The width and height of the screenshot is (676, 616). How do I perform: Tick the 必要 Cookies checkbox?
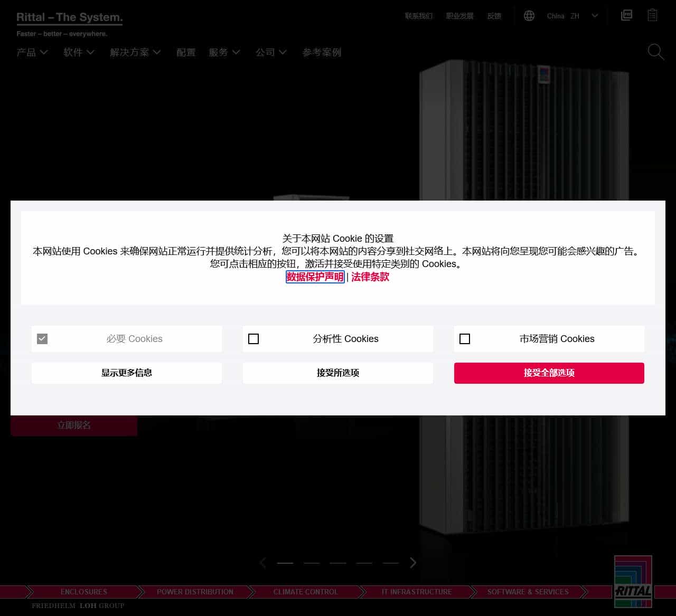42,339
